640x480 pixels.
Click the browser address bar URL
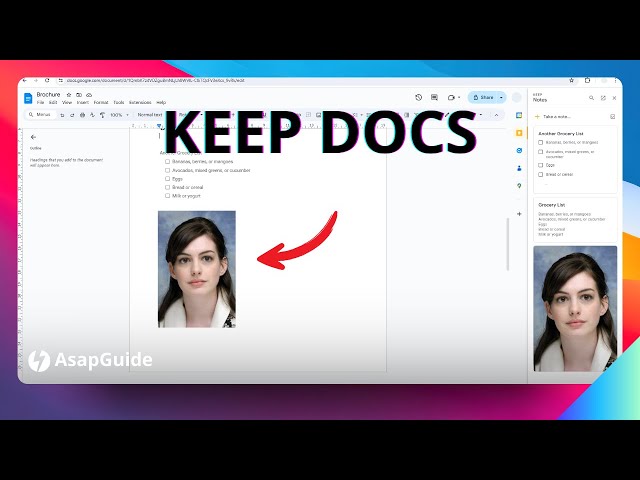(156, 81)
